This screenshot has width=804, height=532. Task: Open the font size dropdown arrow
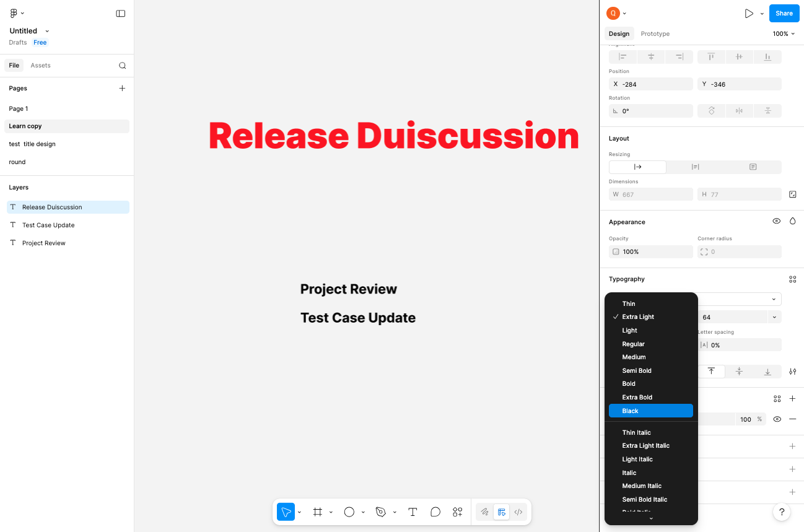pos(774,317)
